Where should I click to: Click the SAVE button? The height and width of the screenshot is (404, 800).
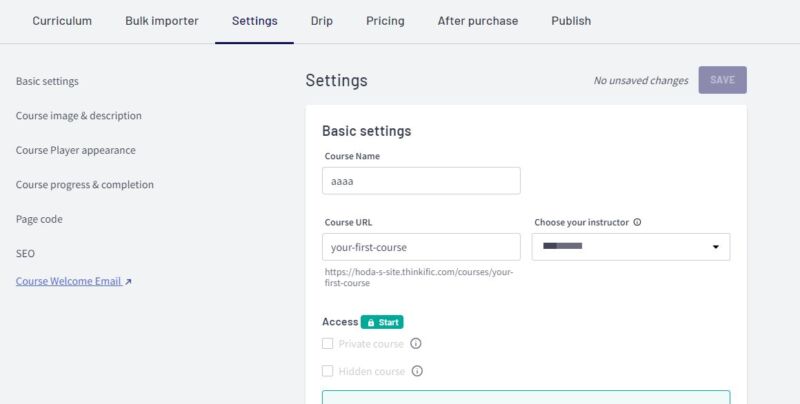click(722, 80)
